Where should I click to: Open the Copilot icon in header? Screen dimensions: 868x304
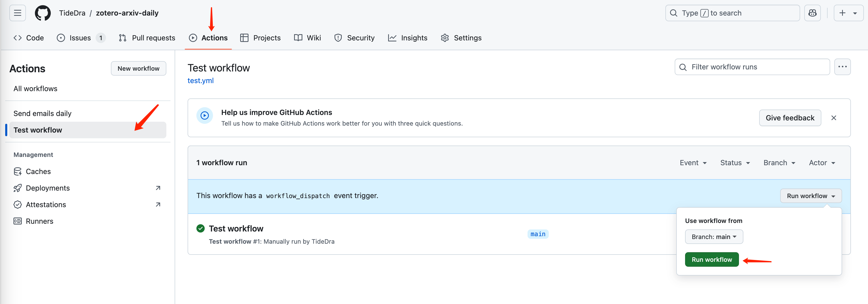(x=812, y=13)
